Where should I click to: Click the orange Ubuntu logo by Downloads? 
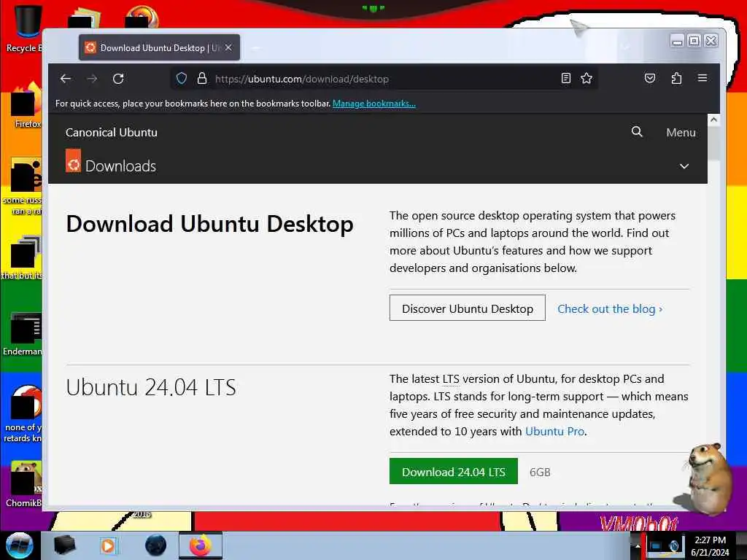coord(74,160)
